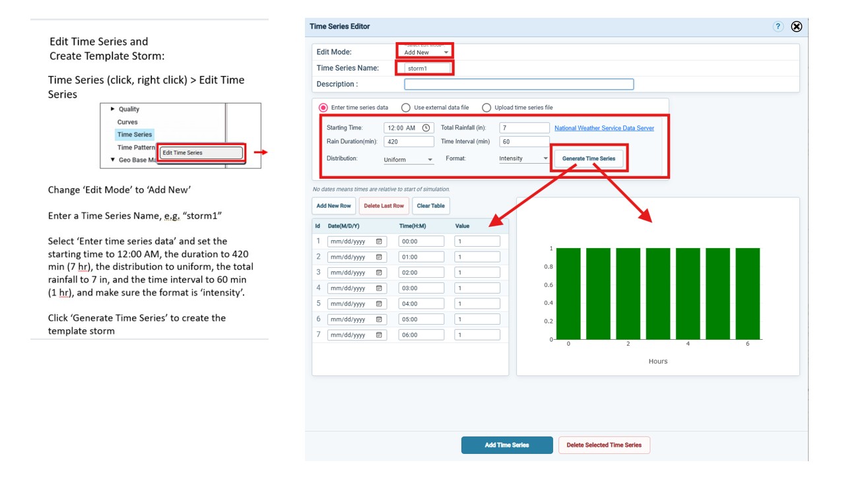This screenshot has height=483, width=868.
Task: Collapse the Geo Base Map tree node
Action: point(113,160)
